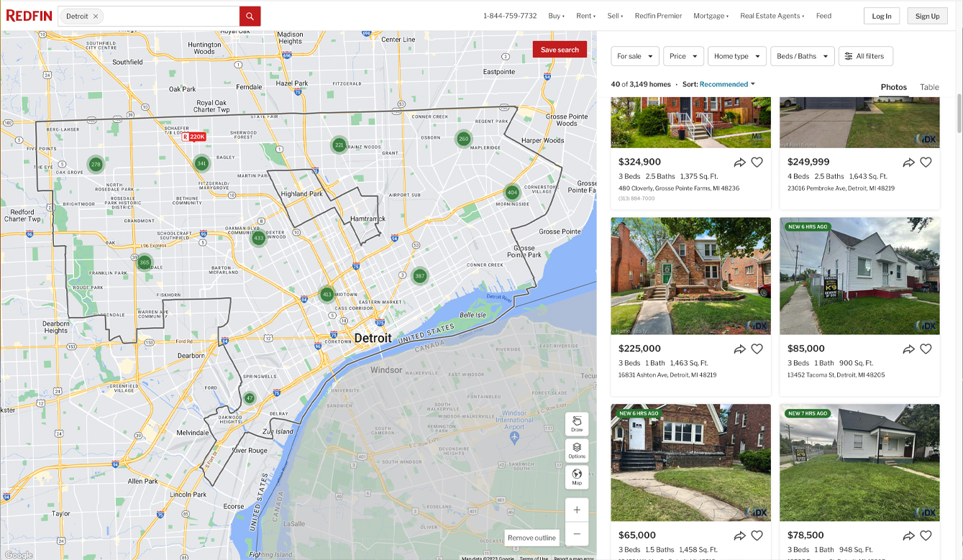
Task: Open the Feed page
Action: tap(823, 16)
